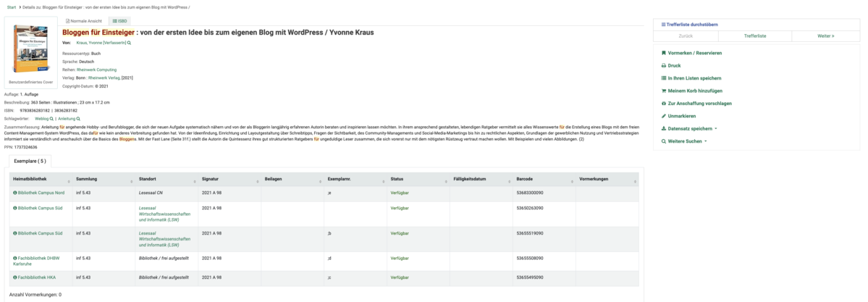Click Verfügbar status in the Fachbibliothek HKA row

coord(400,277)
